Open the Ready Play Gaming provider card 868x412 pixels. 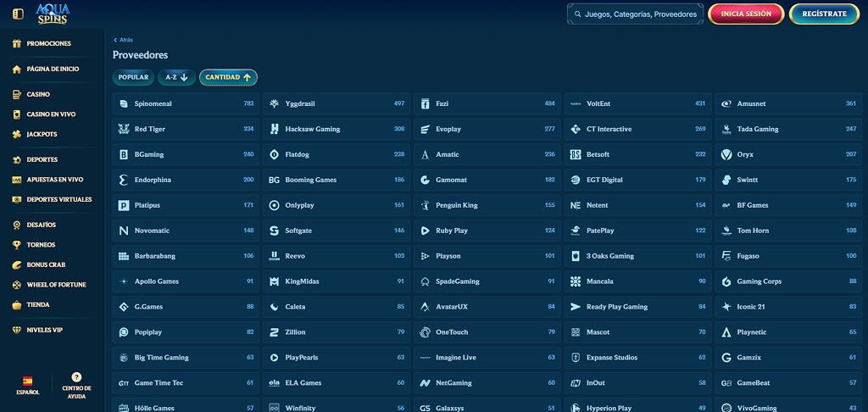(637, 308)
